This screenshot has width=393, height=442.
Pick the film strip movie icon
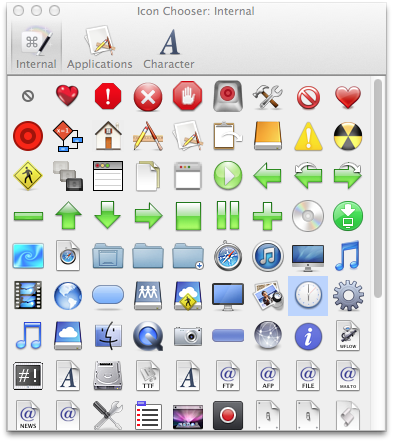pos(28,295)
